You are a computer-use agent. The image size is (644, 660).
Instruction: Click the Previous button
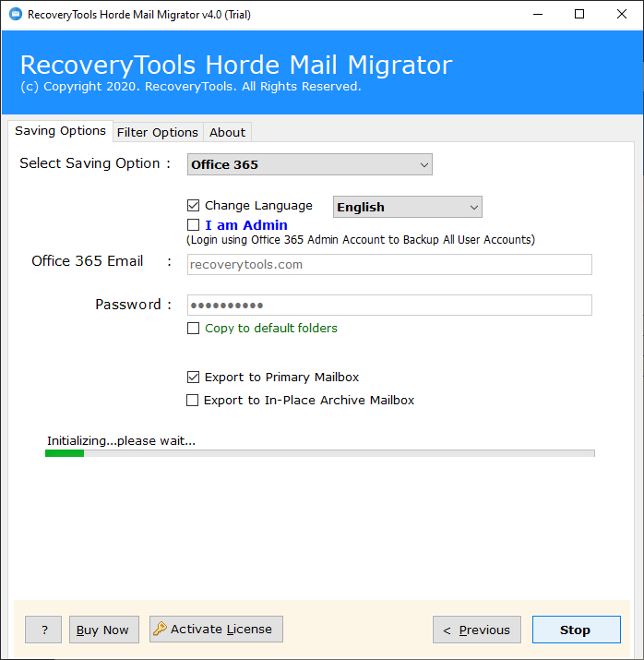(477, 630)
